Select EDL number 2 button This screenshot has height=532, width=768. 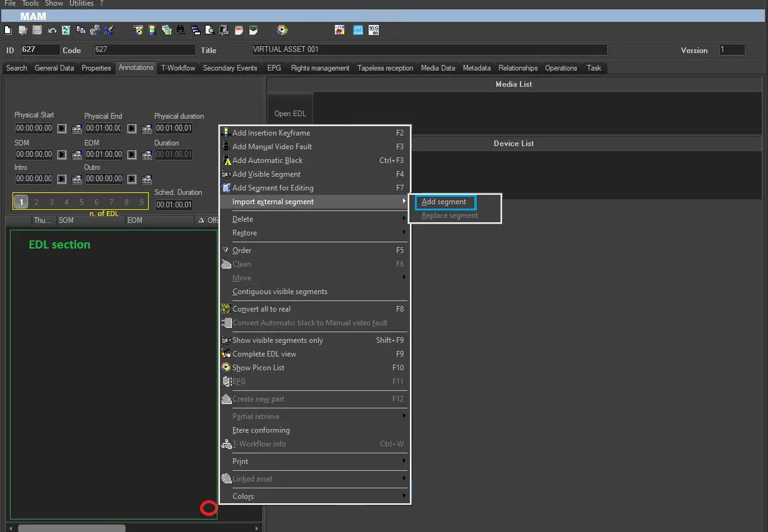click(x=36, y=202)
